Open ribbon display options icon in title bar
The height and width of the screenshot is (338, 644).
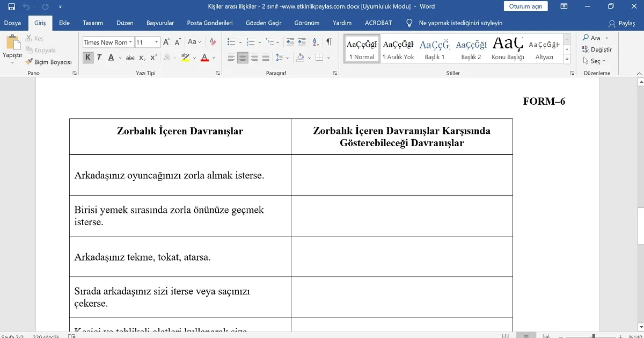564,6
